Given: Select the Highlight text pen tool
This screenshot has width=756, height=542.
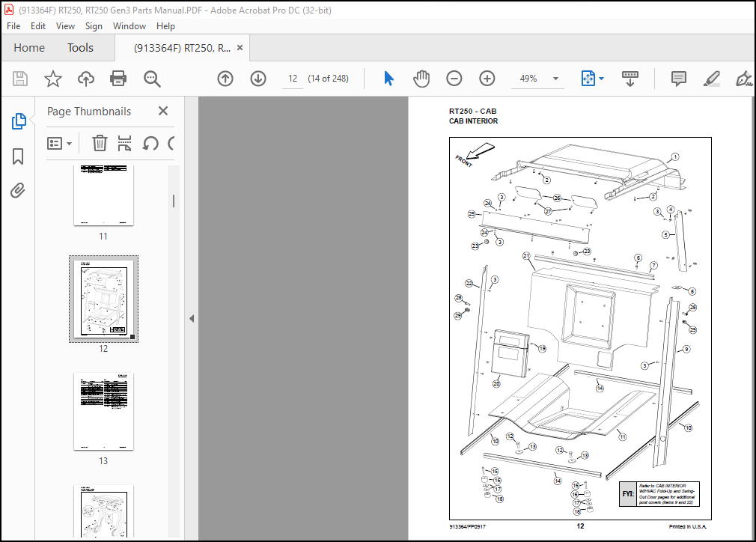Looking at the screenshot, I should click(711, 79).
